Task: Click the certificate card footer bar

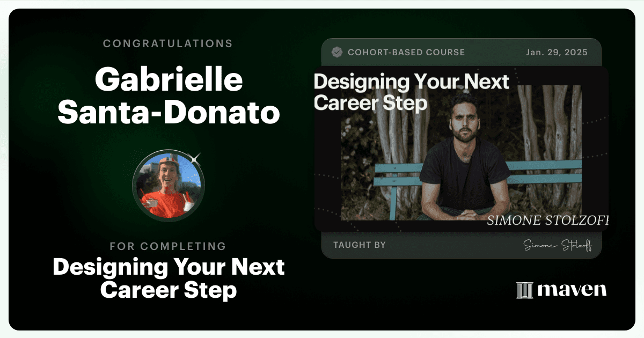Action: pyautogui.click(x=461, y=245)
